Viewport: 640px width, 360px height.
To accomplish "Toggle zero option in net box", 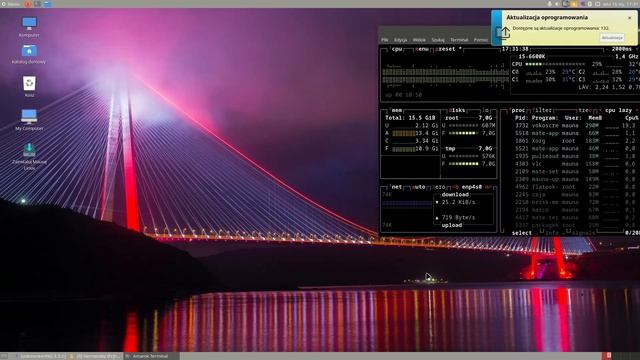I will point(439,187).
